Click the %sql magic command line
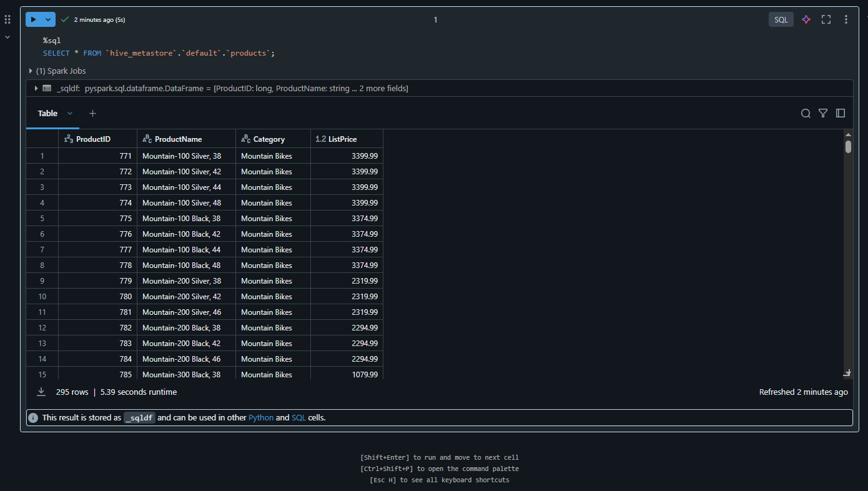 tap(52, 40)
